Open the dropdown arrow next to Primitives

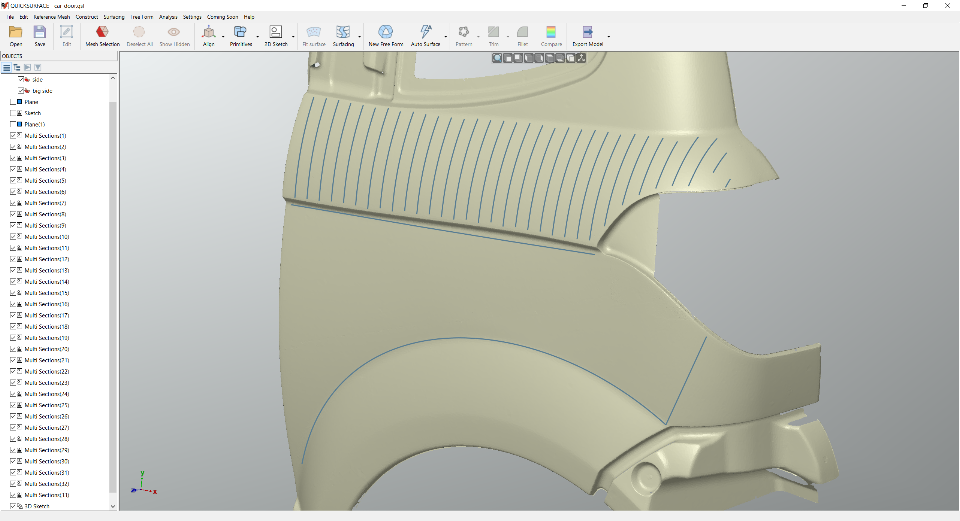pyautogui.click(x=257, y=37)
